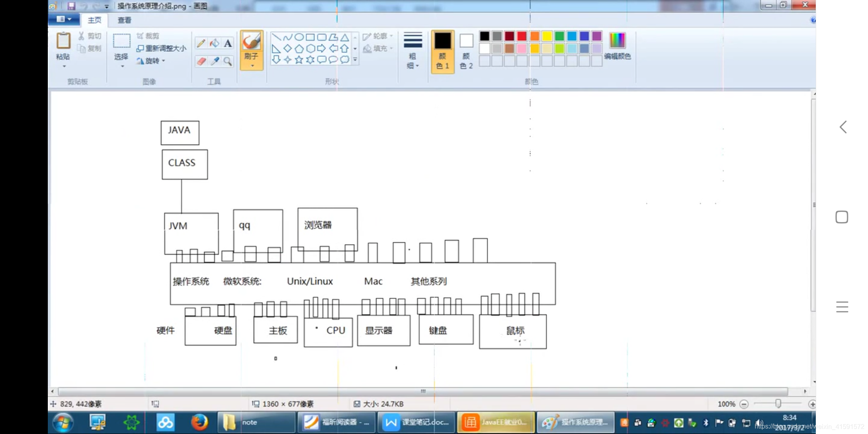The width and height of the screenshot is (868, 434).
Task: Click the Crop button
Action: click(148, 36)
